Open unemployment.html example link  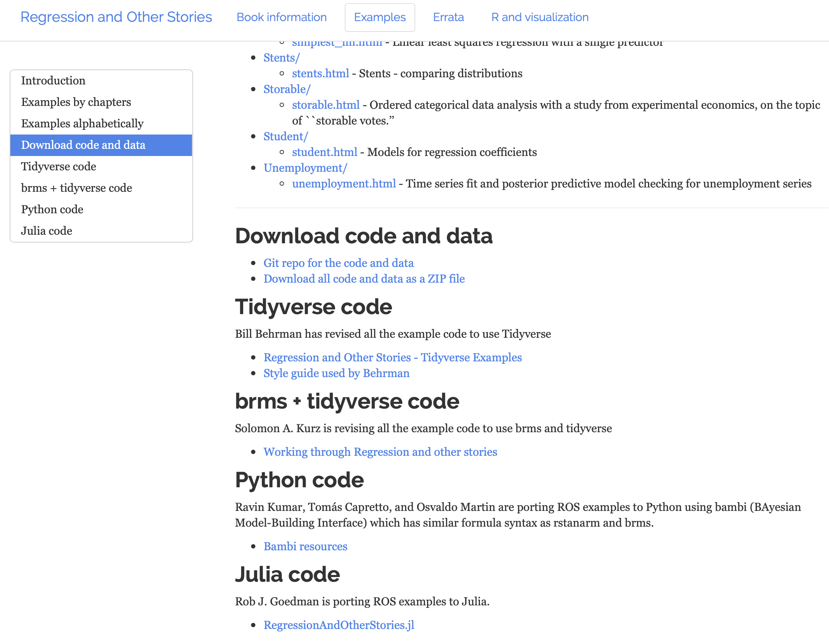344,184
